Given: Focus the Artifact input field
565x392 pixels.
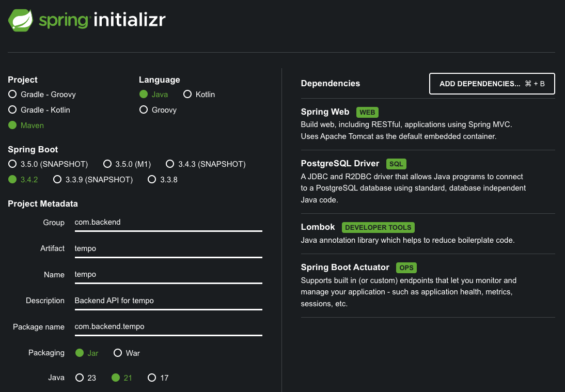Looking at the screenshot, I should point(168,248).
